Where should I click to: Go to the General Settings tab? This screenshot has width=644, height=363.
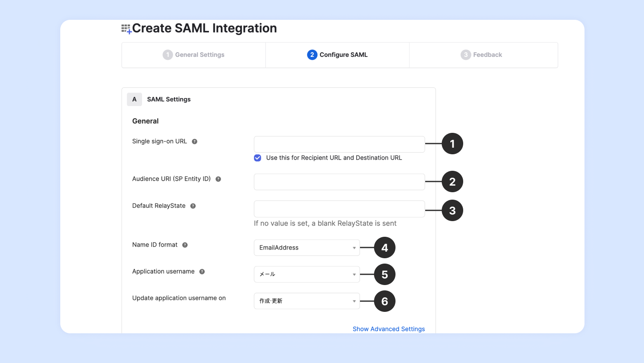coord(199,55)
